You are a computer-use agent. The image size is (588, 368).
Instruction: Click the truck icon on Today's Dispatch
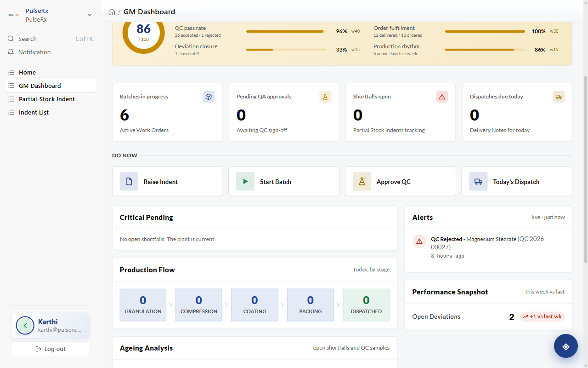(478, 181)
